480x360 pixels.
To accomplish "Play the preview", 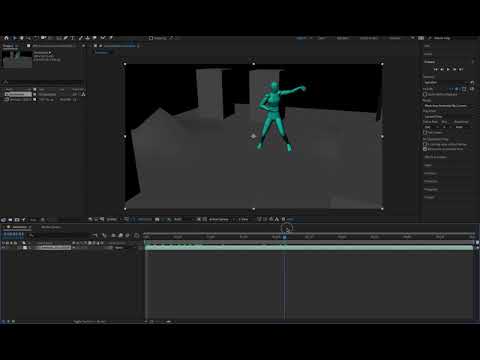I will coord(448,69).
